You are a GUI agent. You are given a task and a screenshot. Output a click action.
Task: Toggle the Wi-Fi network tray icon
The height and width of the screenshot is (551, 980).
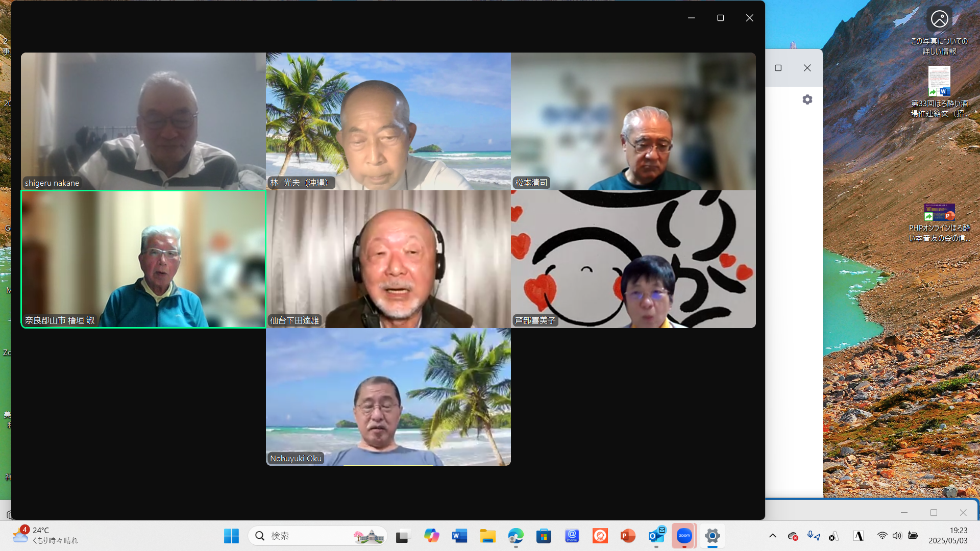882,536
